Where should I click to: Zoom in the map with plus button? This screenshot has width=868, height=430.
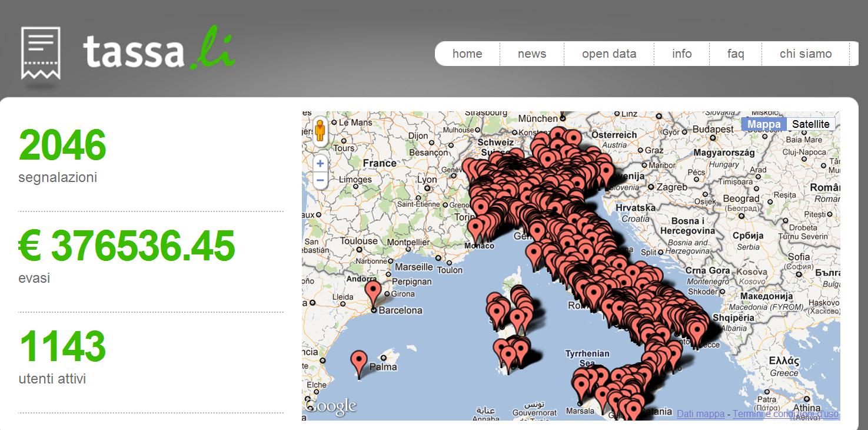320,164
